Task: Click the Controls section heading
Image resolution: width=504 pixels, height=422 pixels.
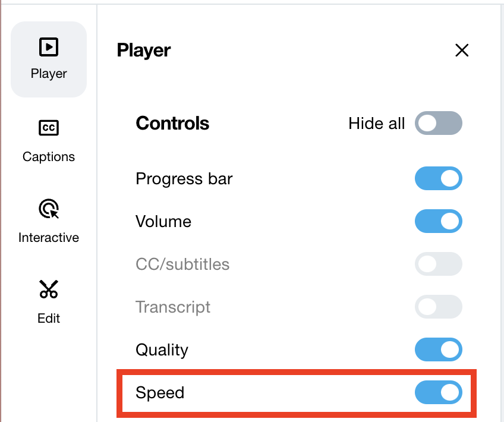Action: 172,123
